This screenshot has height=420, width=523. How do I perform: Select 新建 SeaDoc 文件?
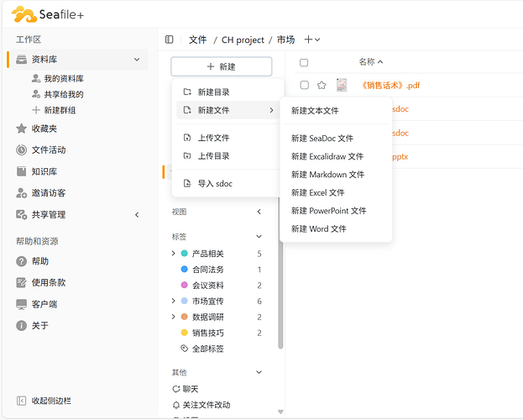point(322,139)
